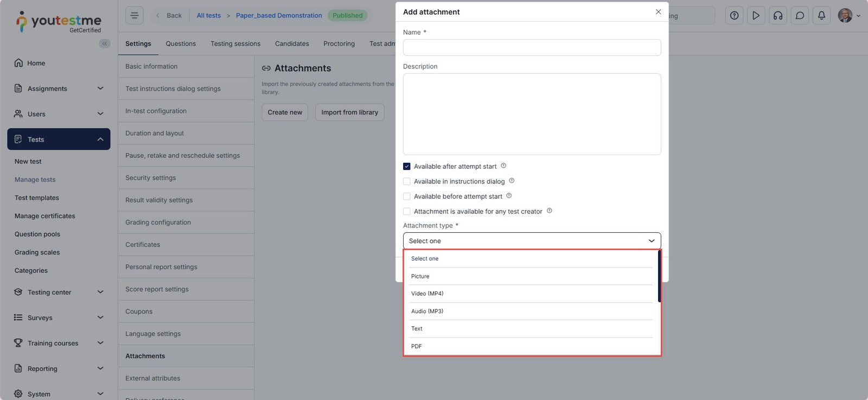
Task: Click the dropdown list scrollbar
Action: [x=659, y=277]
